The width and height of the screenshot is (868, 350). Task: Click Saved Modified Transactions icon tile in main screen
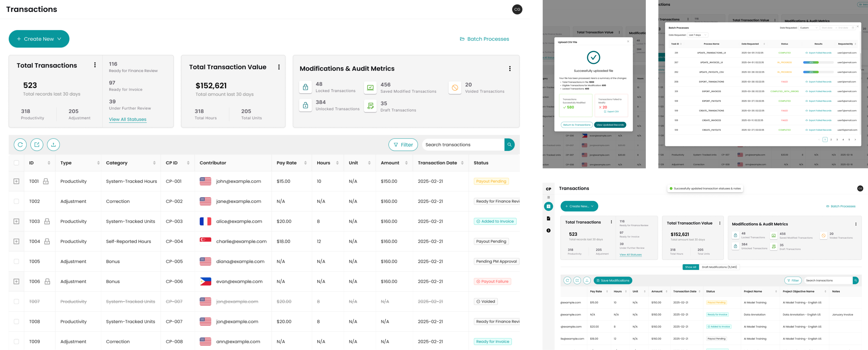(370, 88)
